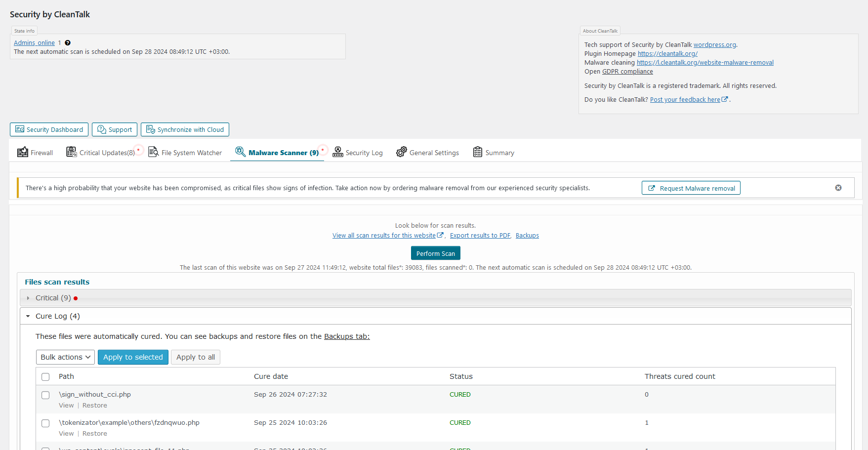Screen dimensions: 868x450
Task: Switch to the Summary tab
Action: point(494,153)
